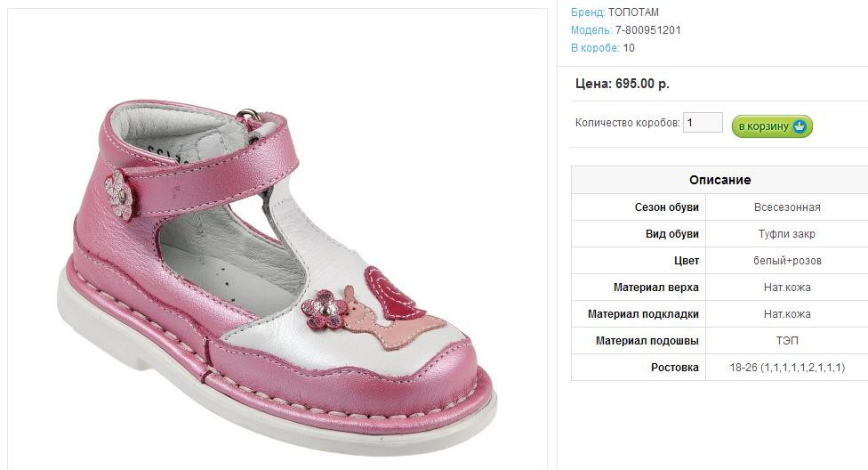The width and height of the screenshot is (868, 470).
Task: Click the В коробе label
Action: tap(595, 48)
